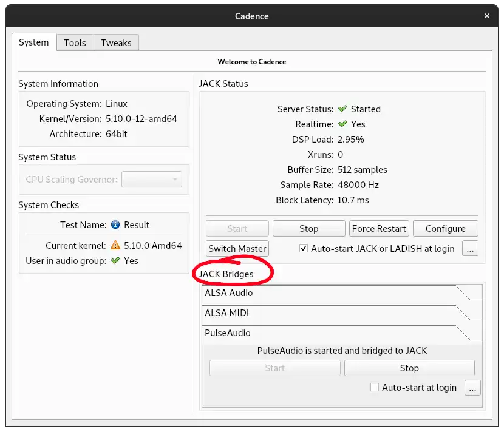Click the green Server Status checkmark icon
504x432 pixels.
[x=342, y=109]
